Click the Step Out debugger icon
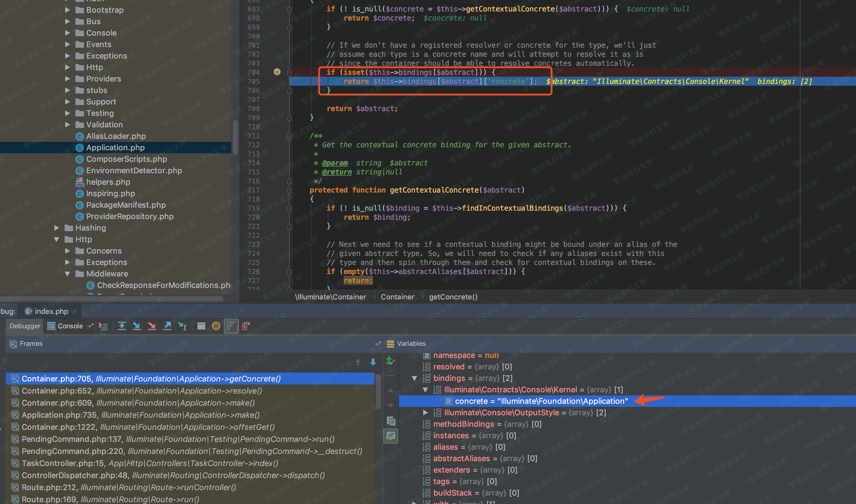This screenshot has width=856, height=504. [x=168, y=326]
